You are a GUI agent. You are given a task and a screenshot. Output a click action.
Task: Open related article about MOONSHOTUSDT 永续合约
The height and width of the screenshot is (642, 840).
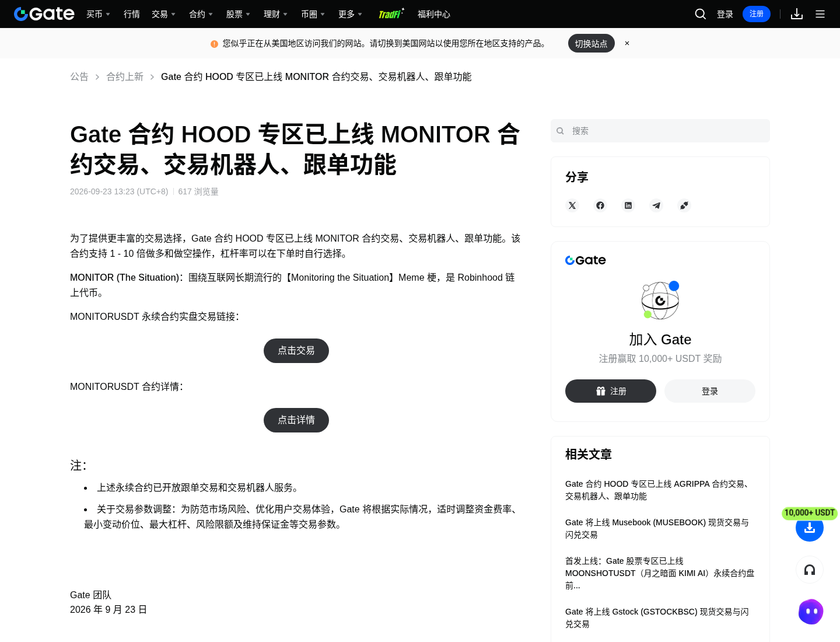660,573
